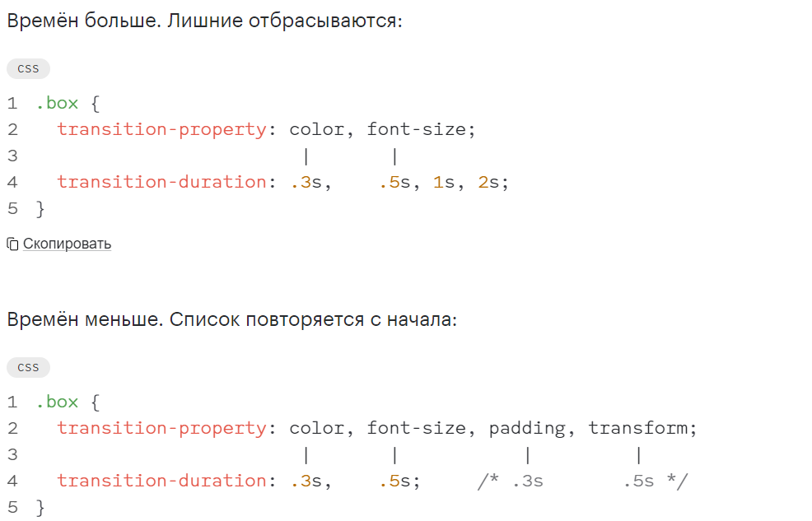
Task: Click line number 3 in the second code block
Action: 12,455
